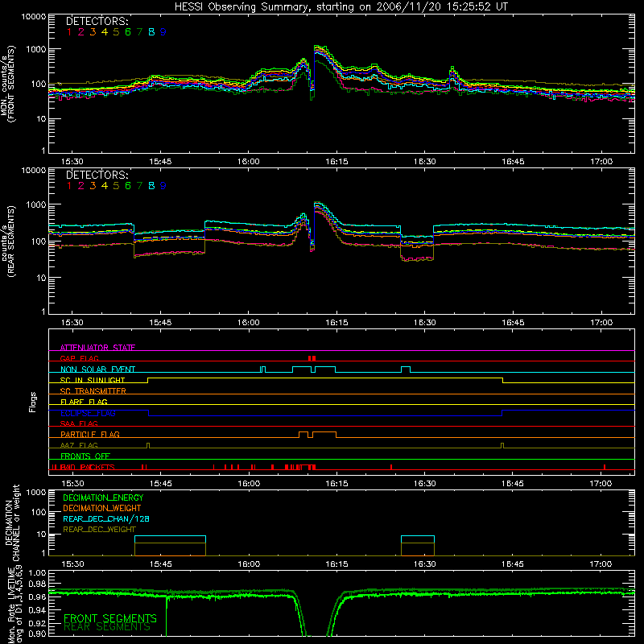Image resolution: width=644 pixels, height=644 pixels.
Task: Click the 16:00 tick under front segments plot
Action: click(x=249, y=162)
